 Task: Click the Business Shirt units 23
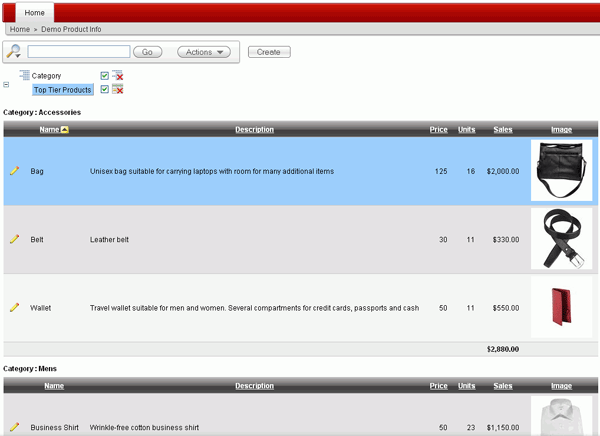(x=471, y=427)
